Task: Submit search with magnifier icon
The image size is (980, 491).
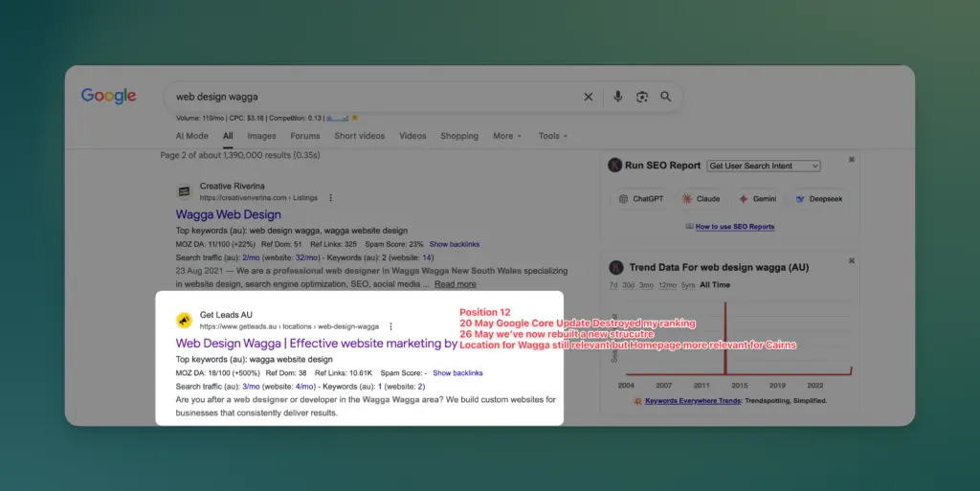Action: (x=666, y=97)
